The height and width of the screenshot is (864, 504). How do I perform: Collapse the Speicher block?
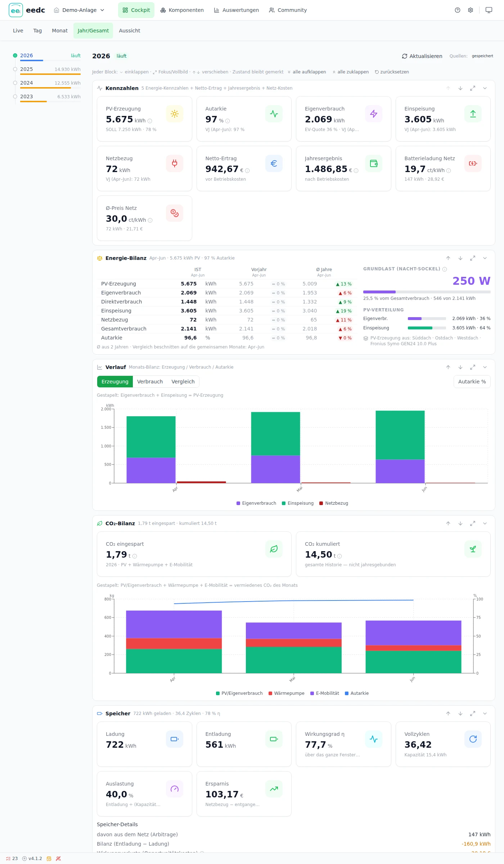tap(485, 714)
